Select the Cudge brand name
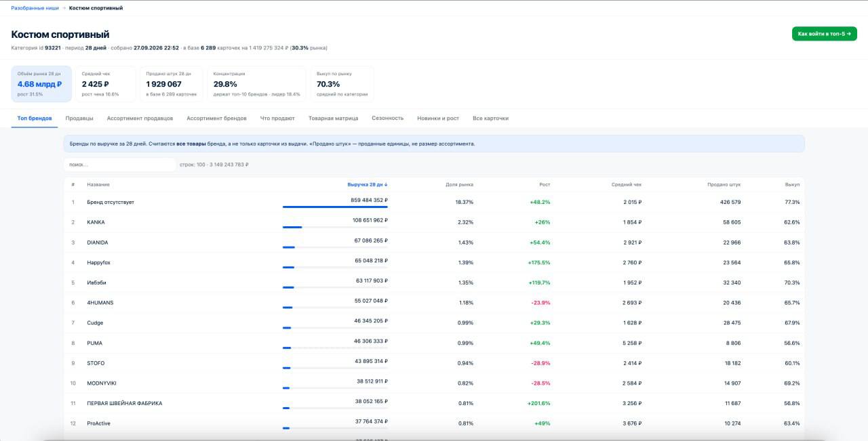This screenshot has height=441, width=868. 95,323
